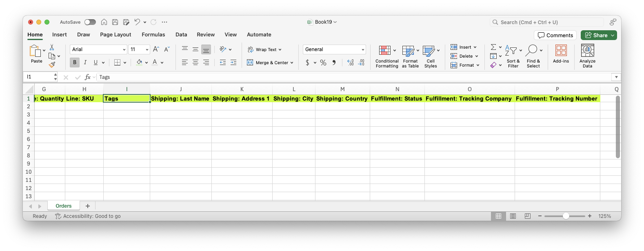Screen dimensions: 644x251
Task: Open the Formulas ribbon tab
Action: click(153, 35)
